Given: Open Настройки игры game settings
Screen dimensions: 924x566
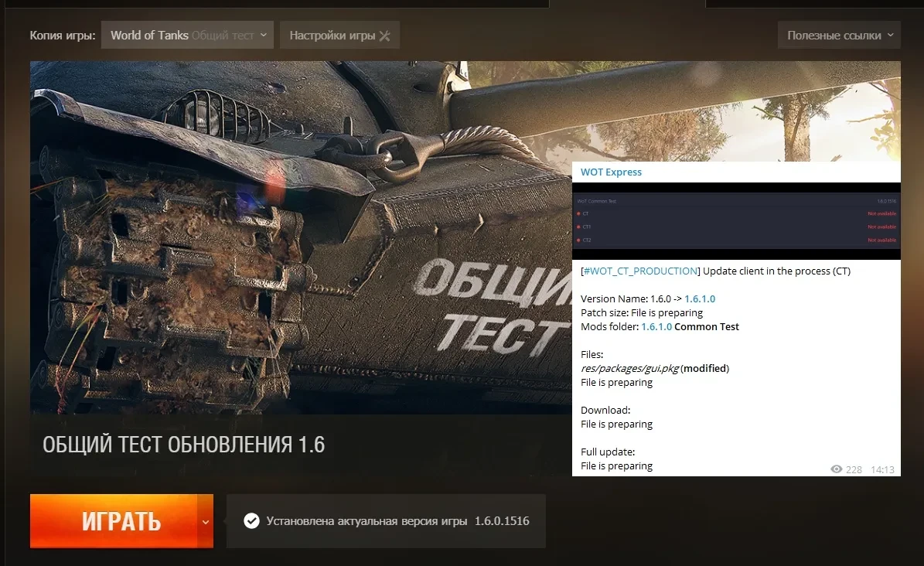Looking at the screenshot, I should click(x=332, y=36).
